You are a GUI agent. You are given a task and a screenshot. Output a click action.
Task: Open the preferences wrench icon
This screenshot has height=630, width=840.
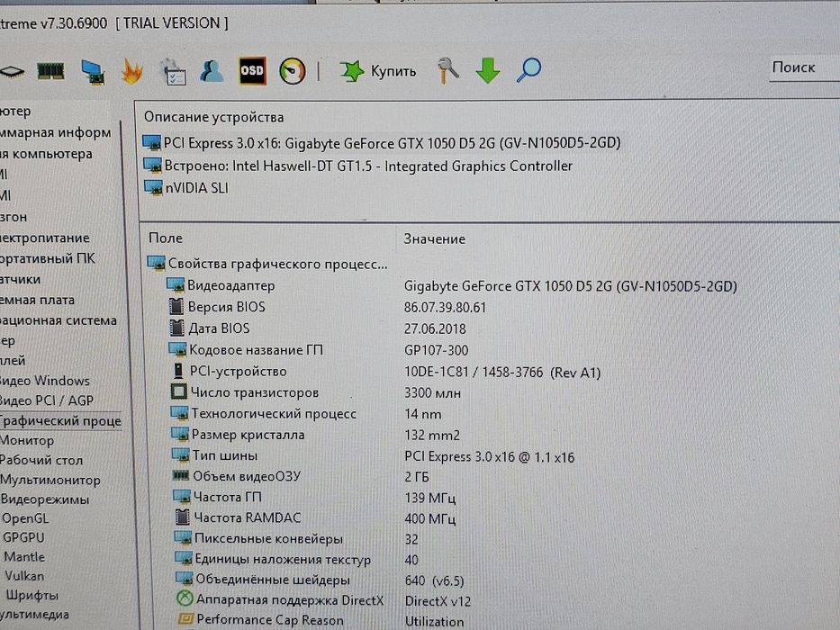[447, 70]
